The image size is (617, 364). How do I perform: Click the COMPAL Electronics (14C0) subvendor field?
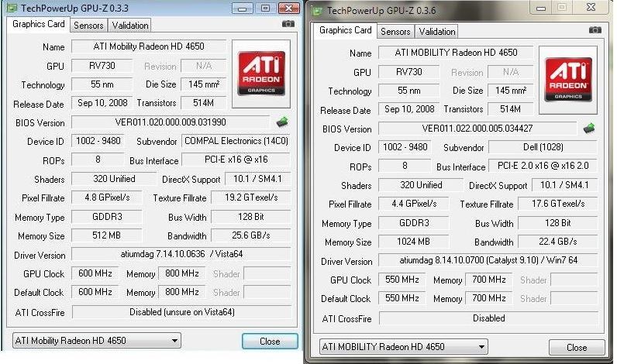click(236, 141)
